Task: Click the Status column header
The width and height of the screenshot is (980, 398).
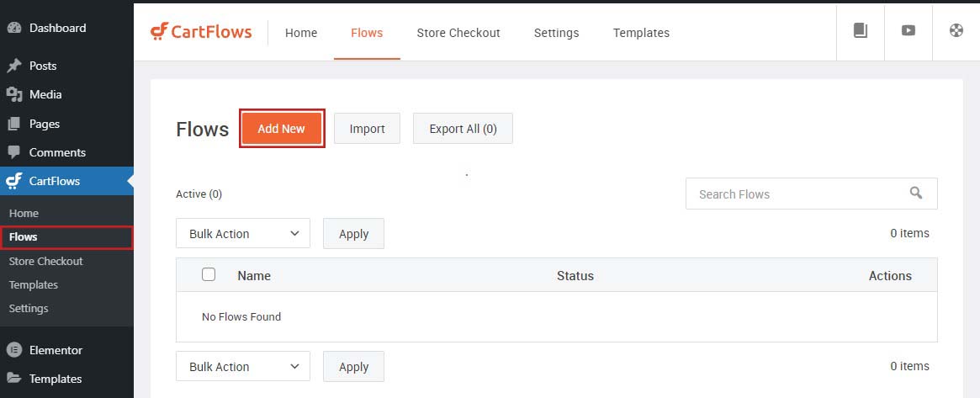Action: (x=575, y=275)
